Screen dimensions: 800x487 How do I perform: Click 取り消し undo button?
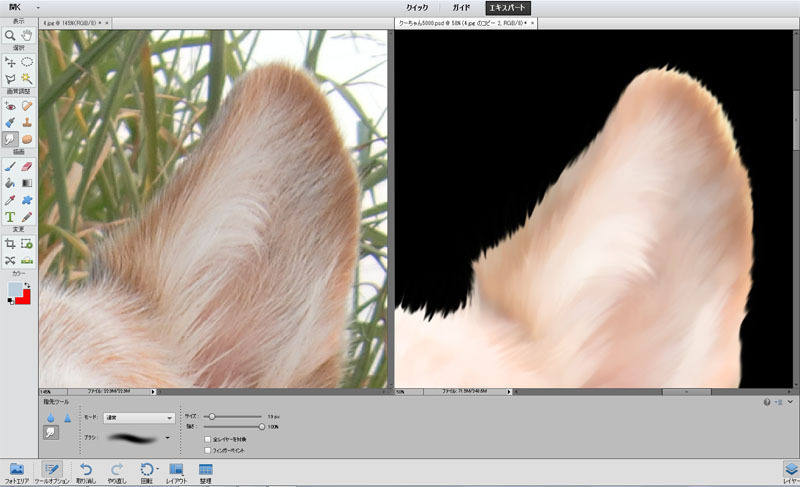pos(86,472)
